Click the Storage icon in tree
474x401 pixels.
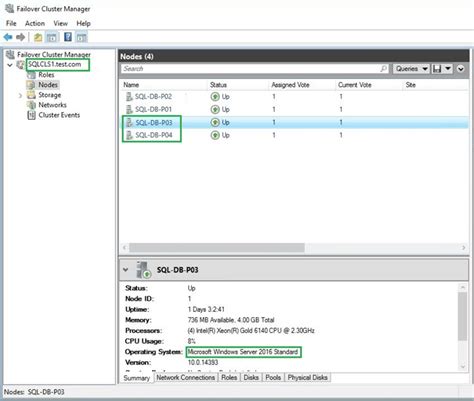[31, 95]
